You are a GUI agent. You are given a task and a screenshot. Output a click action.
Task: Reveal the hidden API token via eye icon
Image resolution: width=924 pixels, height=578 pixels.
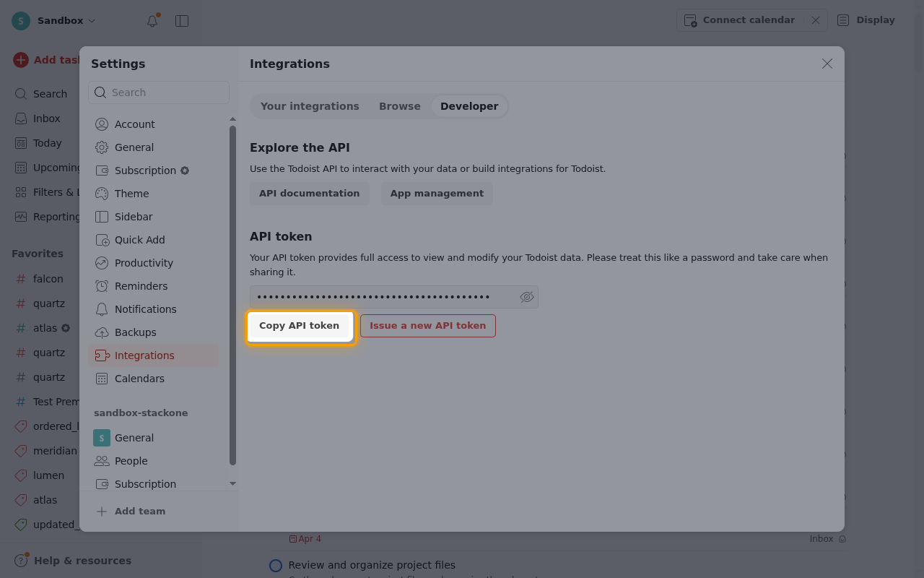pyautogui.click(x=527, y=297)
